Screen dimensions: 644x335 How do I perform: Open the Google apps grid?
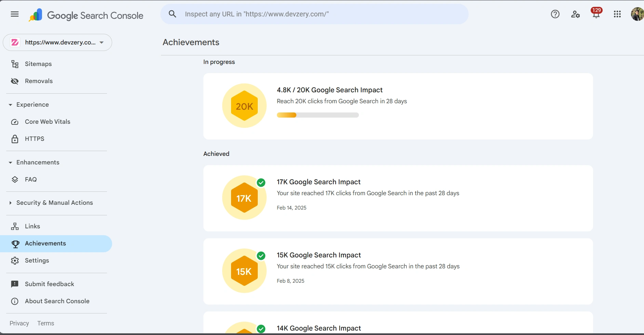coord(617,14)
